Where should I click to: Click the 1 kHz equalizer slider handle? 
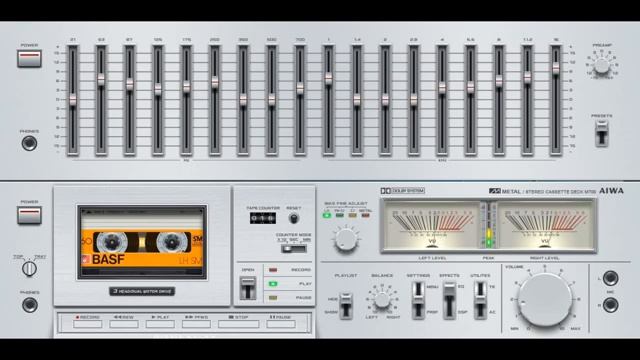click(x=329, y=78)
